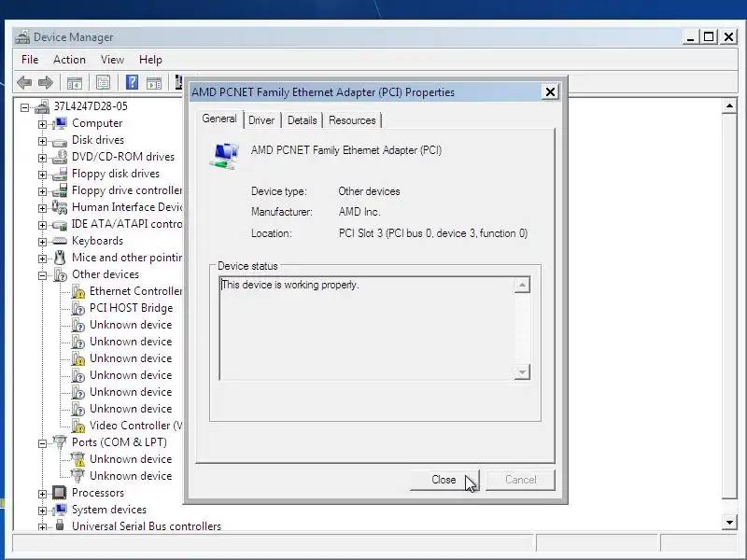
Task: Click the Properties toolbar icon
Action: (103, 83)
